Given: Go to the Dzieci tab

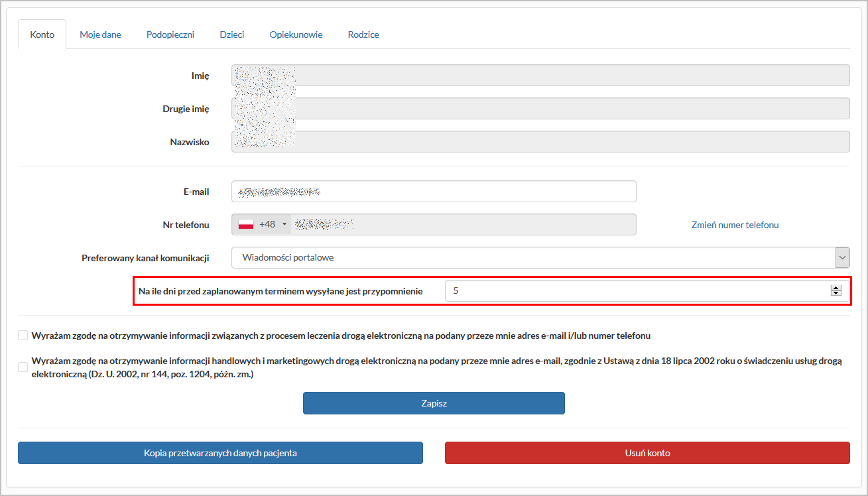Looking at the screenshot, I should pos(232,34).
